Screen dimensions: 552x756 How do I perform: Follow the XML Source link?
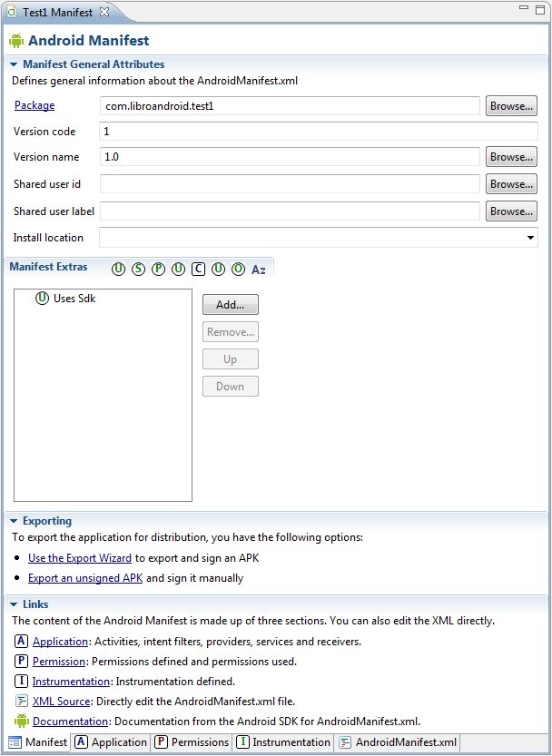click(61, 701)
